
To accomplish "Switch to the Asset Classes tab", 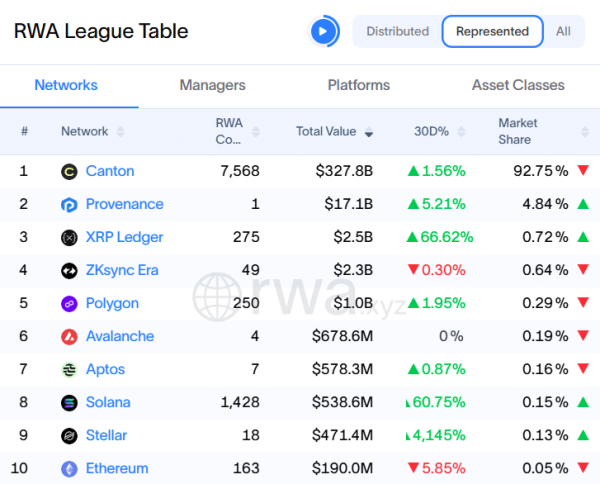I will pyautogui.click(x=518, y=85).
